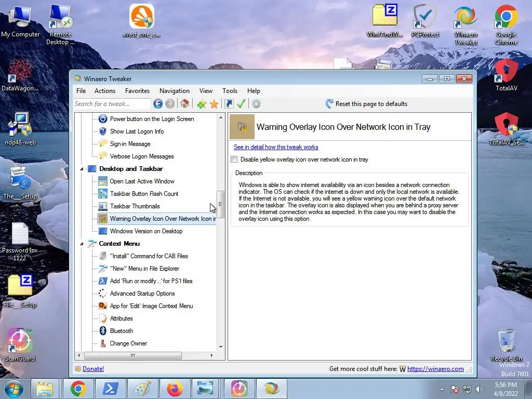Enable Disable yellow overlay icon checkbox
The width and height of the screenshot is (532, 399).
click(234, 159)
